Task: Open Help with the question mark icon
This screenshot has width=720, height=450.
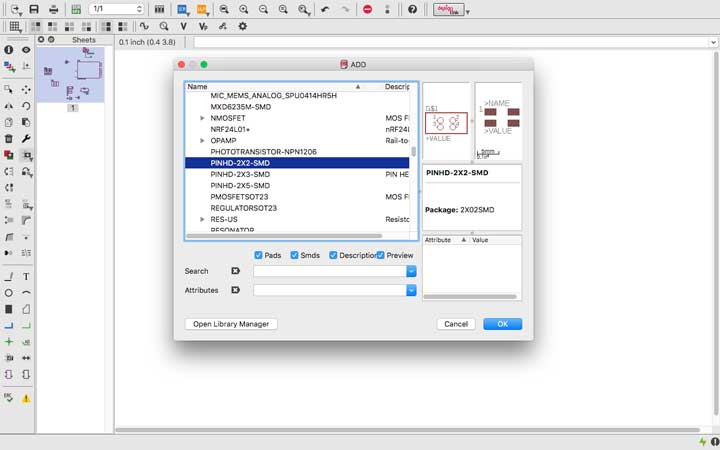Action: click(x=412, y=9)
